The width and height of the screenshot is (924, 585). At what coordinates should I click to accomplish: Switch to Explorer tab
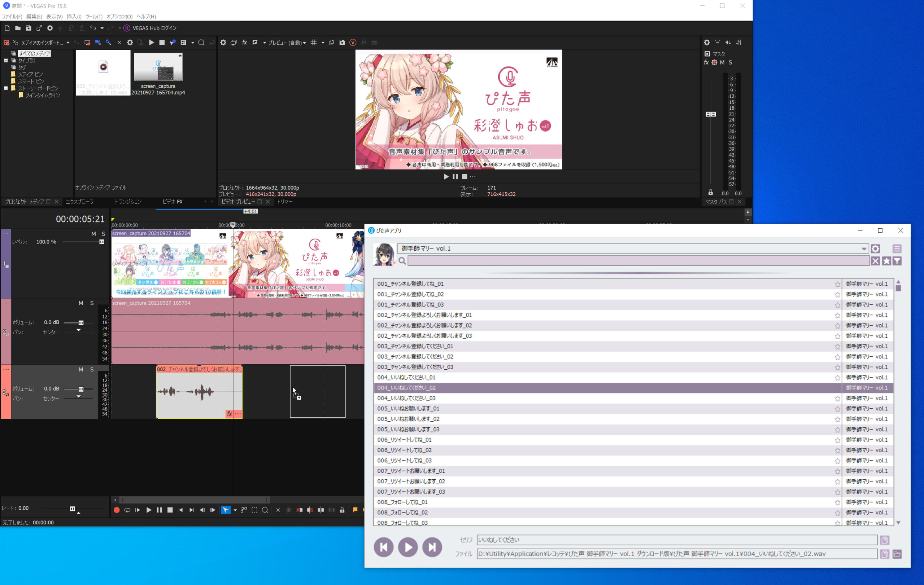tap(79, 202)
